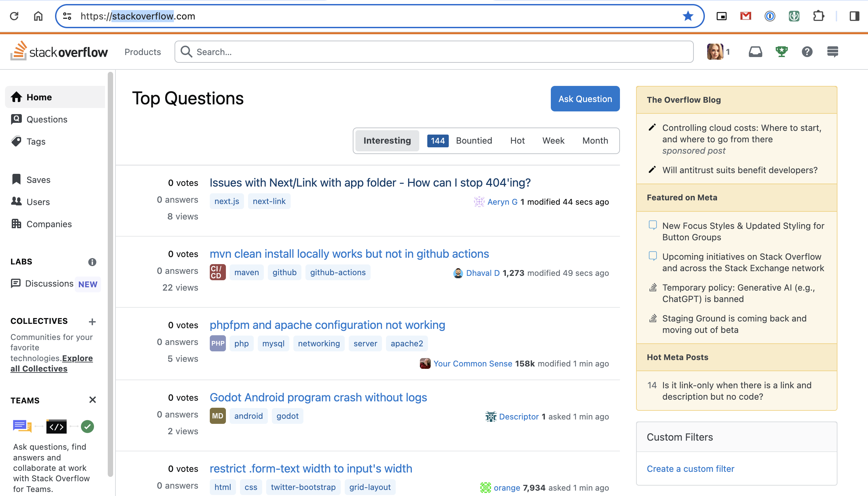Click the godot tag
868x496 pixels.
point(287,416)
